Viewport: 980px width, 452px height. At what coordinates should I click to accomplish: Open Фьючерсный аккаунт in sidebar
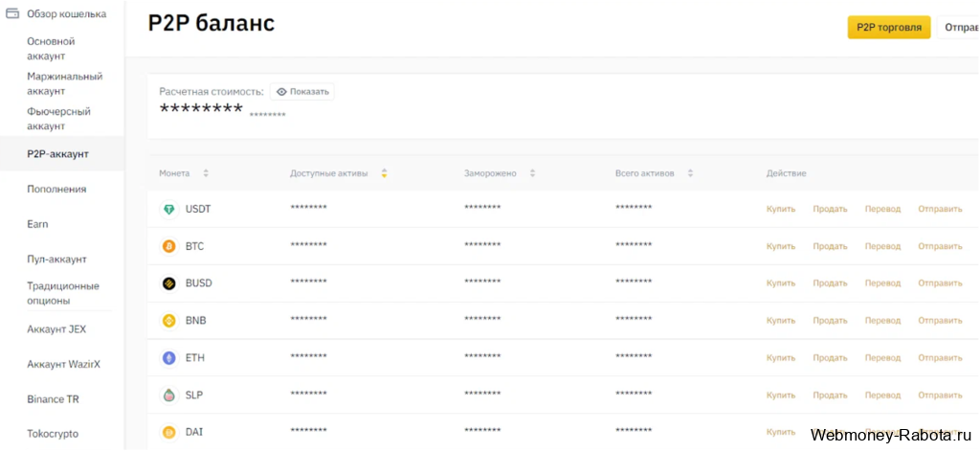point(58,119)
